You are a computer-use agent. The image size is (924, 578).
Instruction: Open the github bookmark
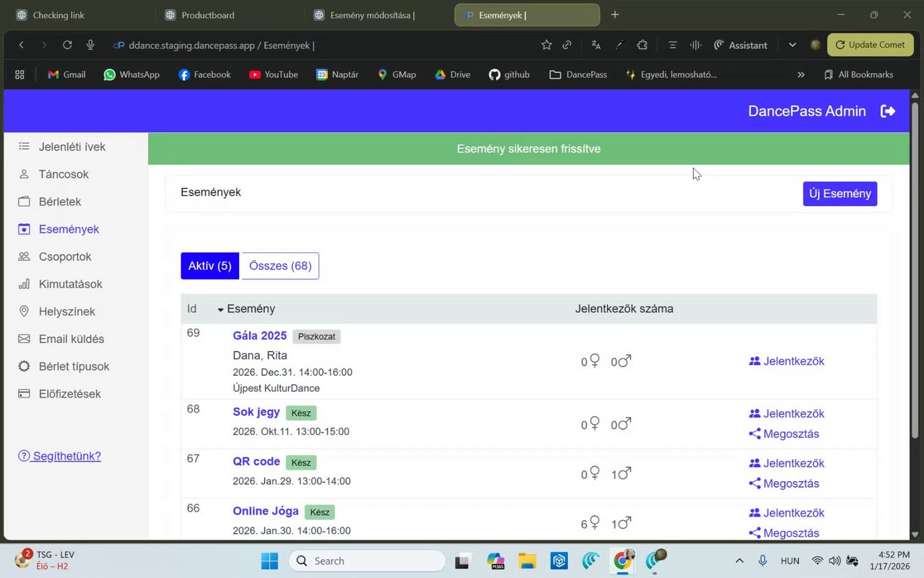pyautogui.click(x=509, y=74)
